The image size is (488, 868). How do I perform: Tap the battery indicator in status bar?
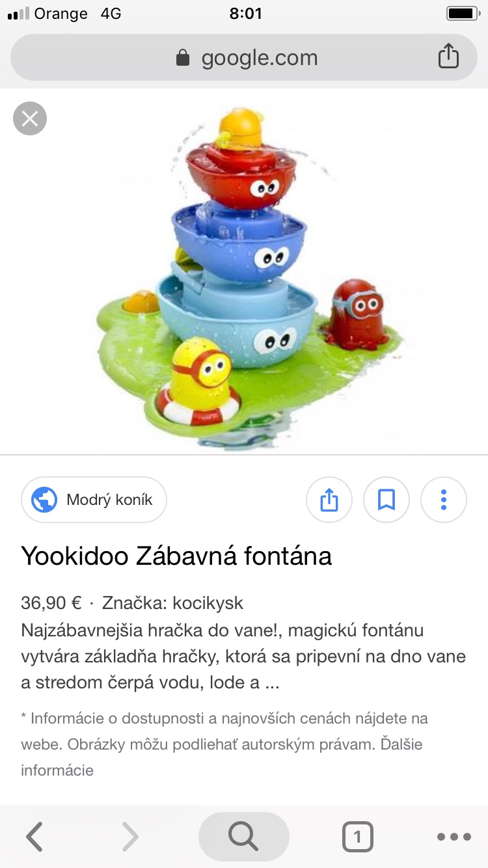click(463, 14)
